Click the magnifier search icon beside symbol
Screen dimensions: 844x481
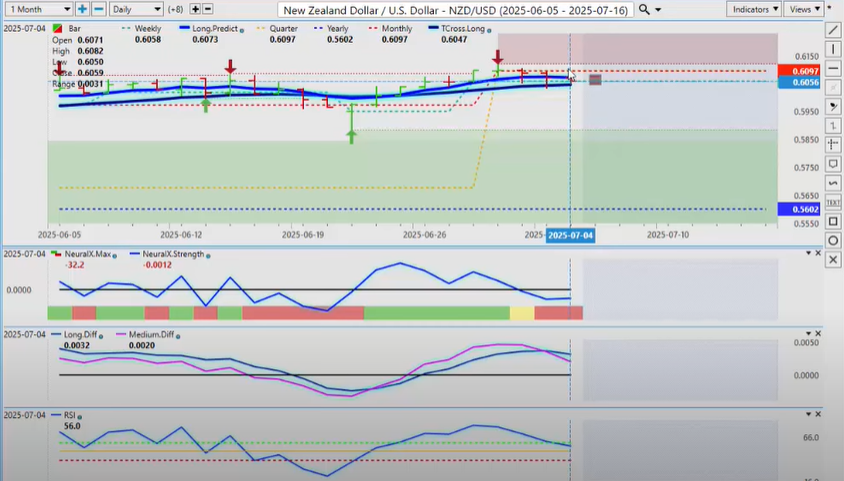coord(645,9)
